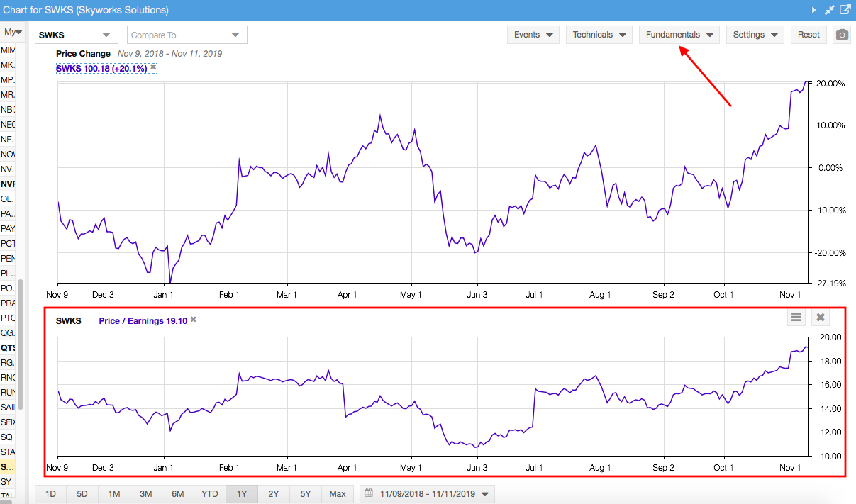Take a chart snapshot with the camera icon

[842, 35]
